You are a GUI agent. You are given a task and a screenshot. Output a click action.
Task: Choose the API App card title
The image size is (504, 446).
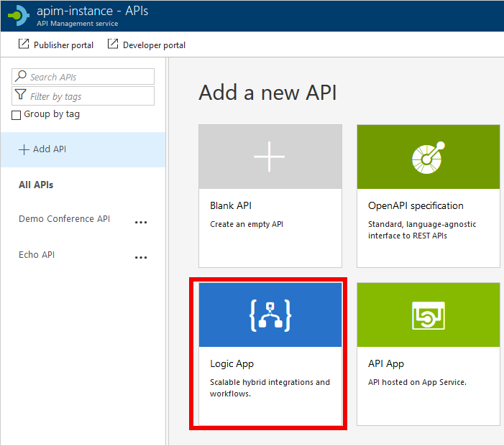click(x=386, y=364)
